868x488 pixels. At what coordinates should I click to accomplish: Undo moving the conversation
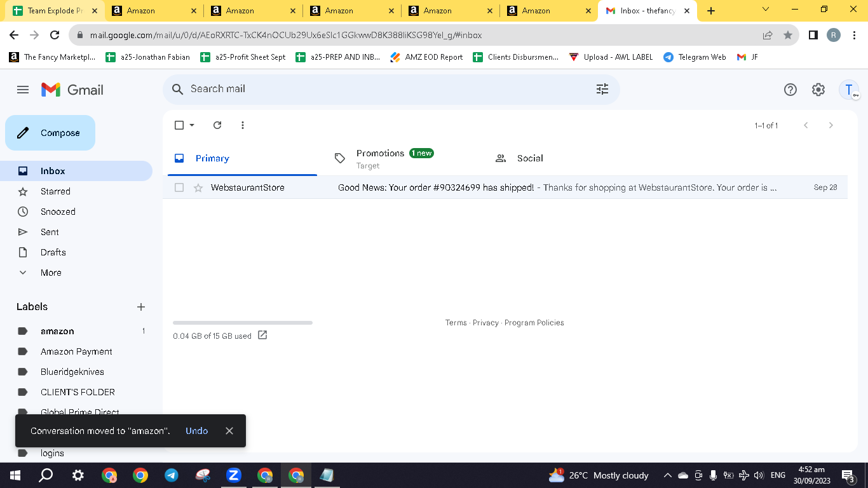197,431
